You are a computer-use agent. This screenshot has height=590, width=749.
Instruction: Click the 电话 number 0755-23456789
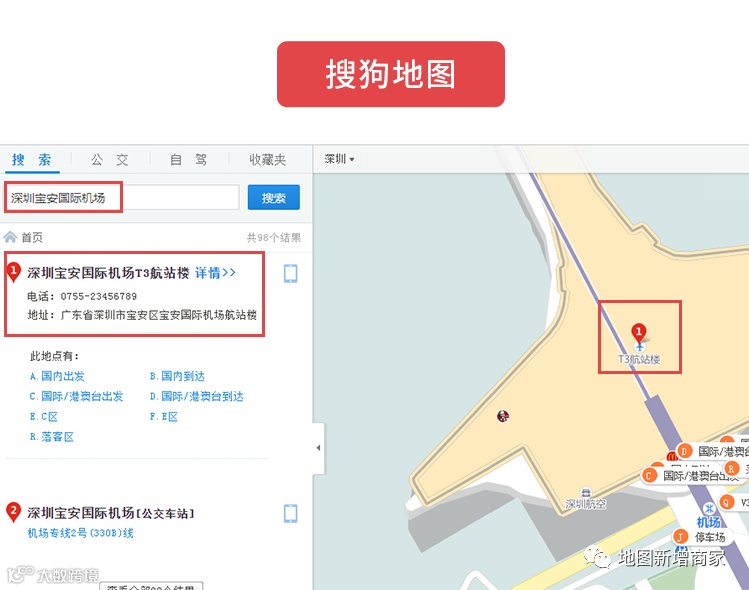(x=99, y=296)
